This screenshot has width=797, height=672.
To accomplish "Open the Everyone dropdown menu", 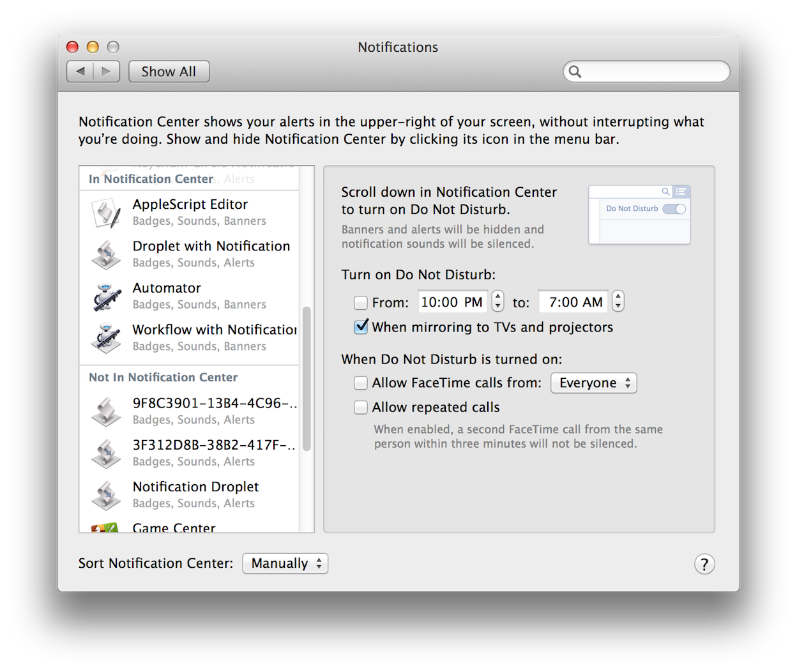I will point(593,383).
